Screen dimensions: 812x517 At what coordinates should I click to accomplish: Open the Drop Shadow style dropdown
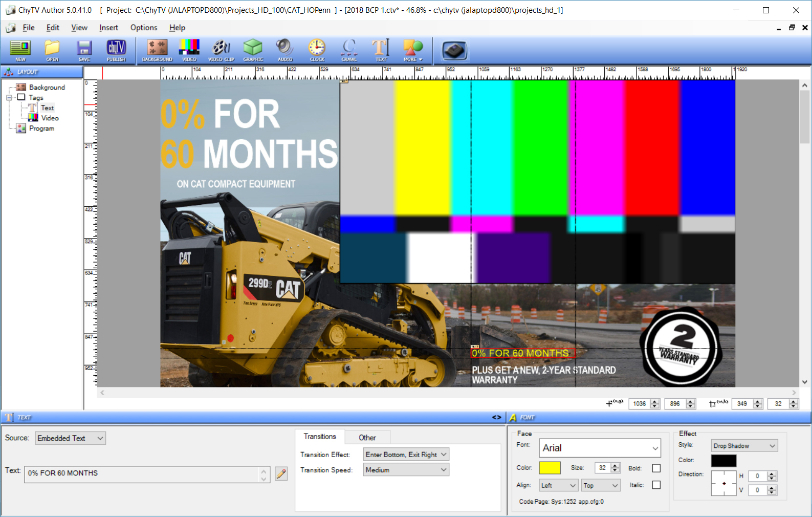[744, 446]
